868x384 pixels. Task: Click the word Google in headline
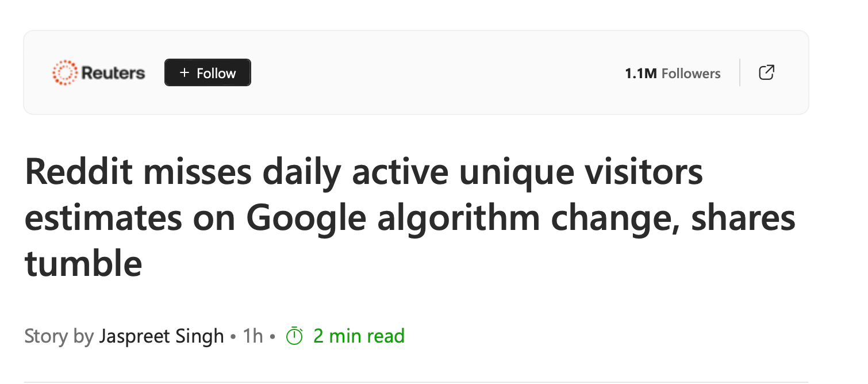[306, 218]
